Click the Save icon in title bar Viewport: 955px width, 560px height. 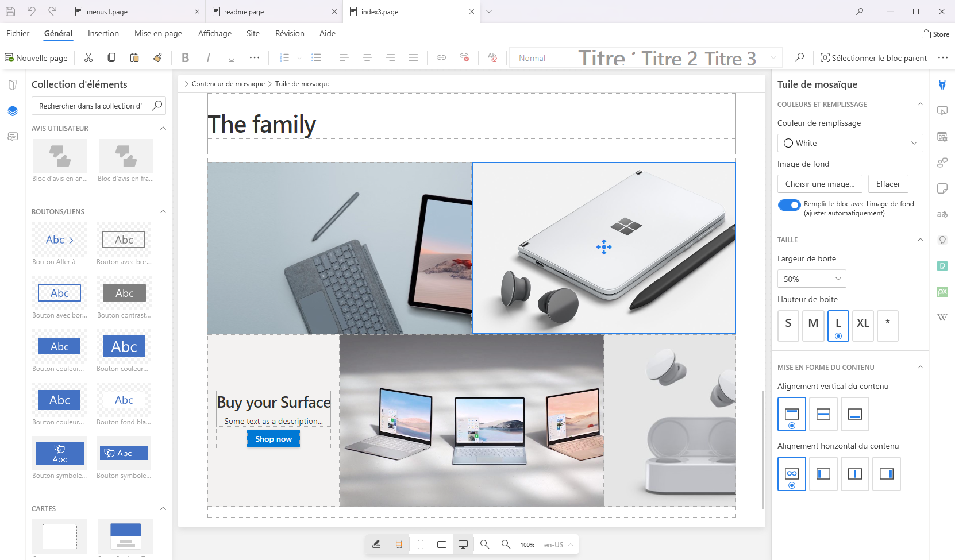(10, 11)
